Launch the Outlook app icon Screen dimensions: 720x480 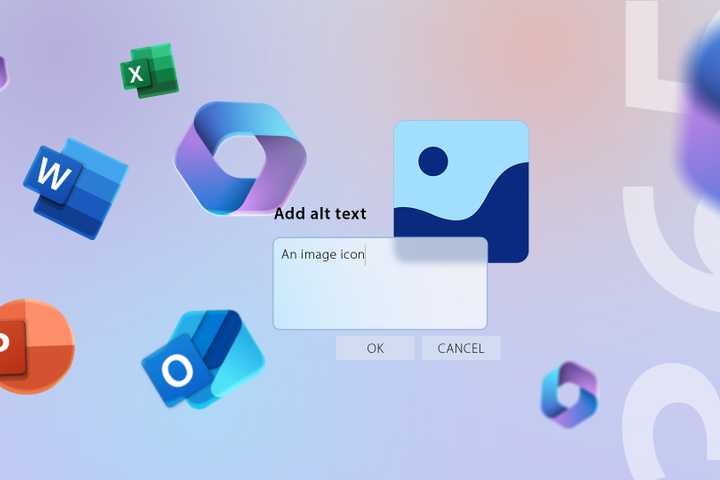[x=201, y=360]
